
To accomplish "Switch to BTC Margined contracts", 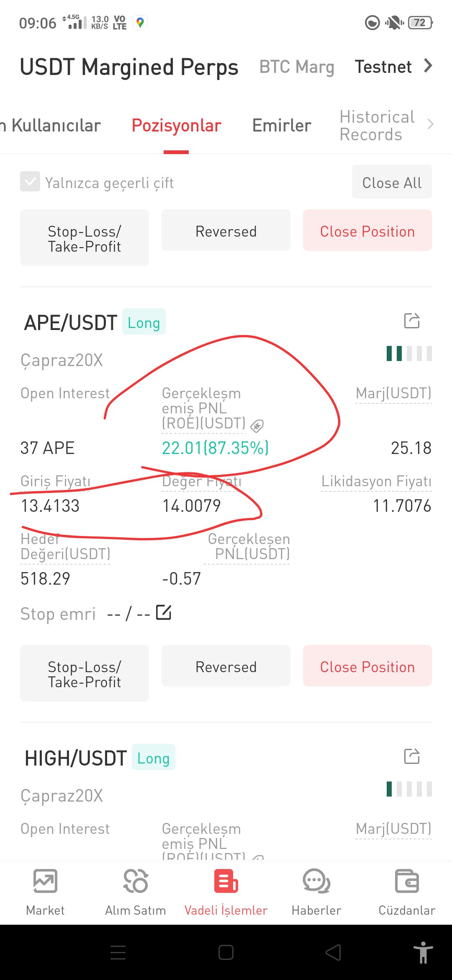I will click(297, 67).
